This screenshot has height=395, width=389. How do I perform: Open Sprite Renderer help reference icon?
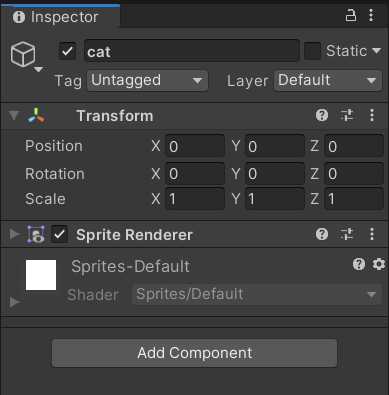tap(322, 234)
